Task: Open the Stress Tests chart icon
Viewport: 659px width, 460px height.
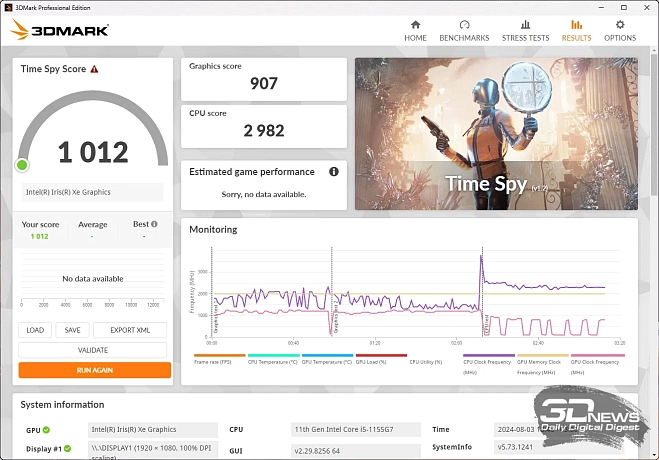Action: click(x=525, y=25)
